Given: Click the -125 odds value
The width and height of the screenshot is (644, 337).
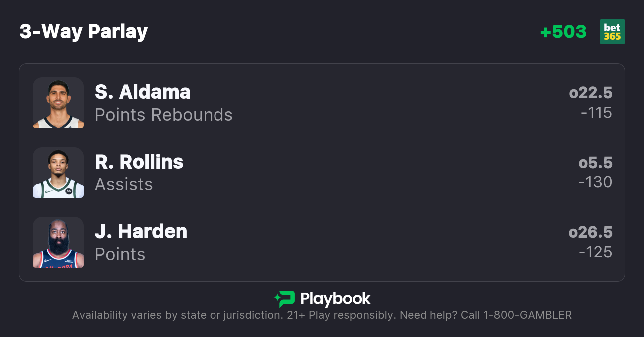Looking at the screenshot, I should [x=596, y=252].
